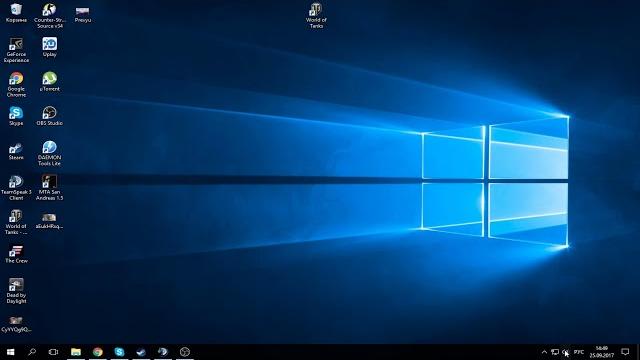
Task: Open the network icon in system tray
Action: point(555,352)
